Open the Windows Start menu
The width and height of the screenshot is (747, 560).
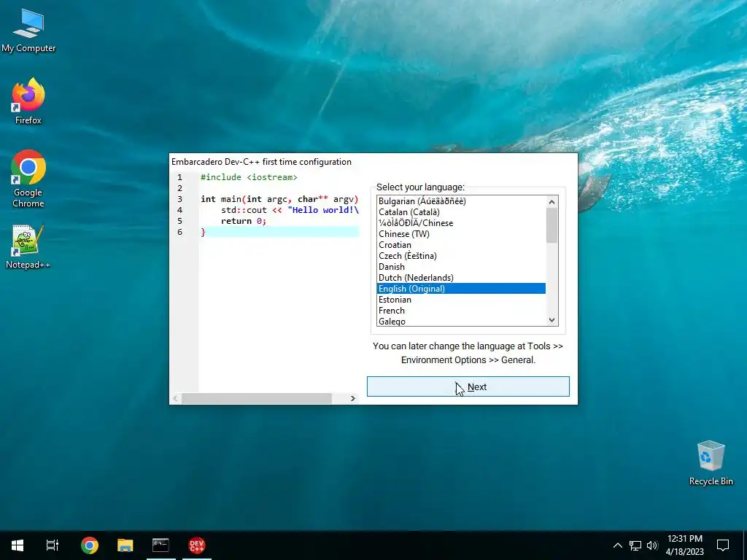click(18, 545)
